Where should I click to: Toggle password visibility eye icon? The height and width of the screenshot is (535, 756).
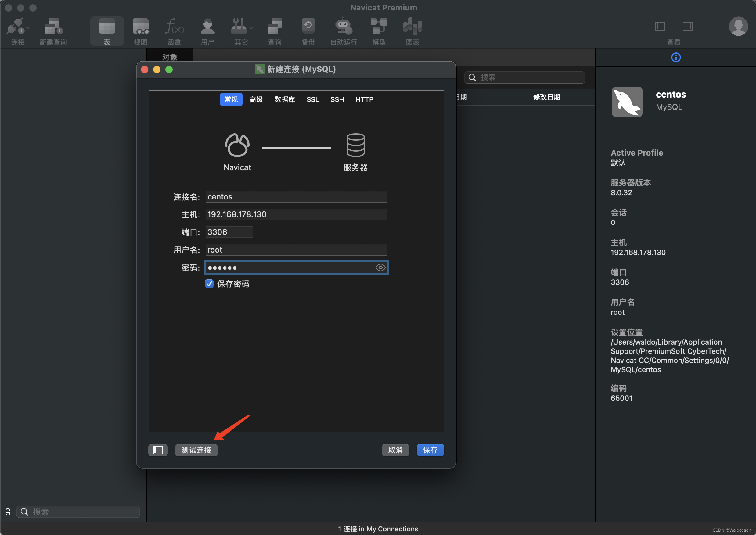click(380, 267)
